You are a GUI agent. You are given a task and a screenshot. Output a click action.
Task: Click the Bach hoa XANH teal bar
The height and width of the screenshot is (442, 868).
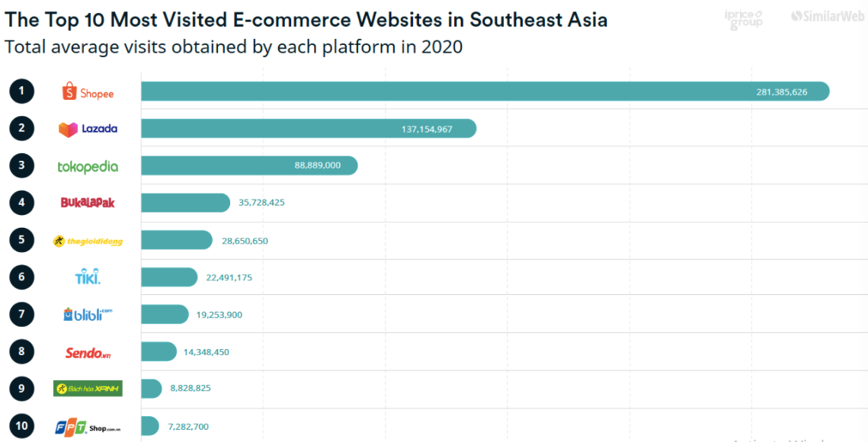(x=152, y=388)
